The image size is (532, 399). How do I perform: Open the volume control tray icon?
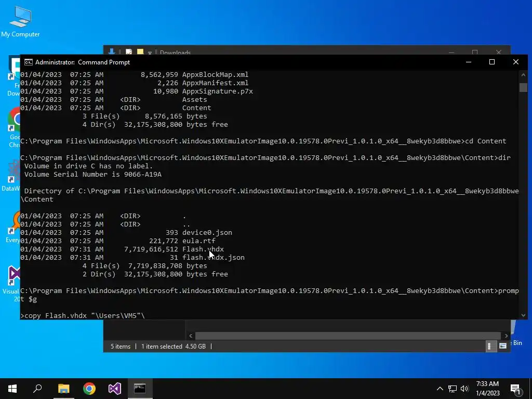(465, 389)
